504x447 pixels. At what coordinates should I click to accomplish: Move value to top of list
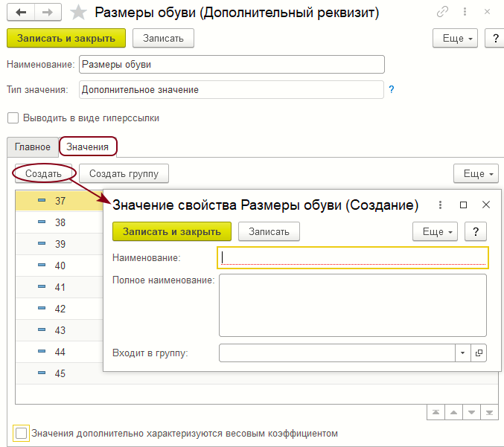[x=436, y=412]
